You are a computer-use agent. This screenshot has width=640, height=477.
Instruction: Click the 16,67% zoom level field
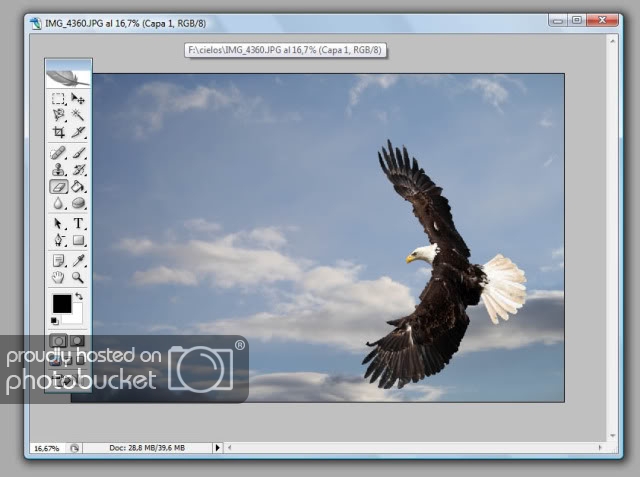[x=47, y=448]
